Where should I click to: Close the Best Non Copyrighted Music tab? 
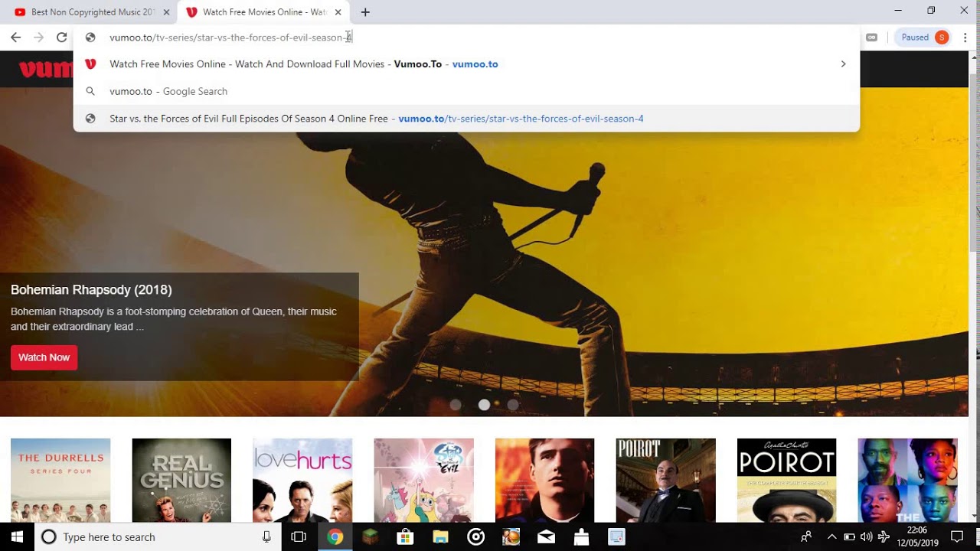pyautogui.click(x=166, y=12)
